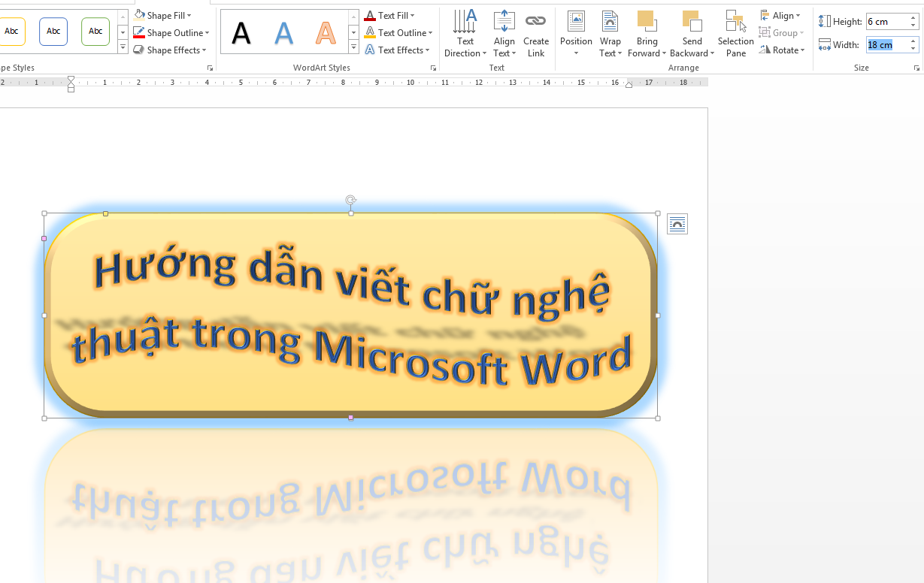Open the Text Outline tool

point(400,32)
